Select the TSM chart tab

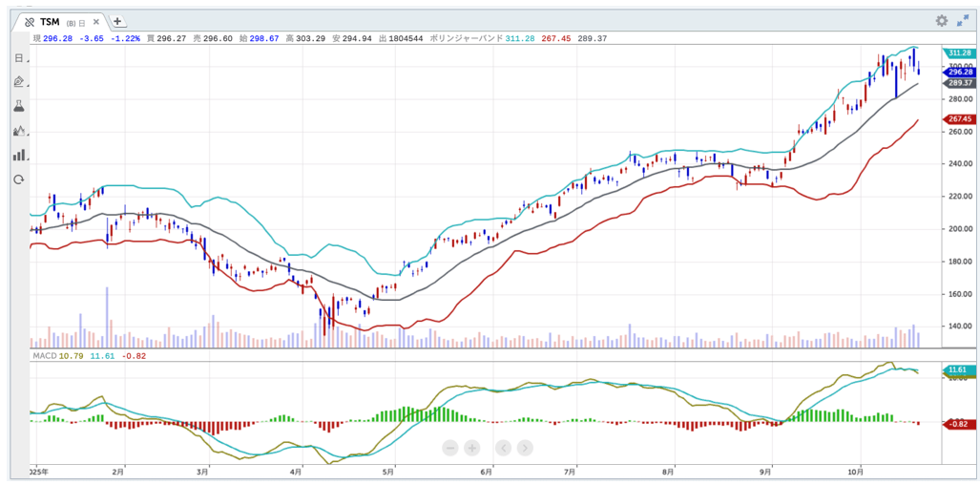50,21
